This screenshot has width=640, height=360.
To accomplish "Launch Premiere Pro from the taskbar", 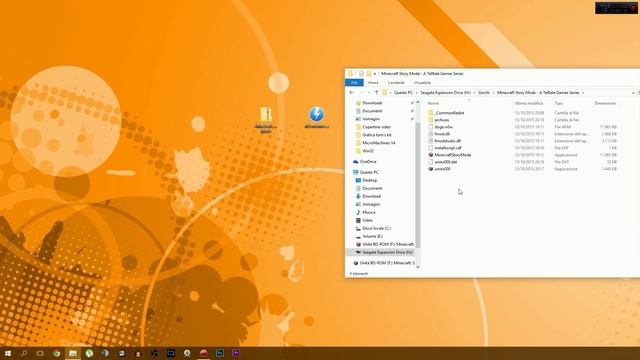I will click(236, 353).
